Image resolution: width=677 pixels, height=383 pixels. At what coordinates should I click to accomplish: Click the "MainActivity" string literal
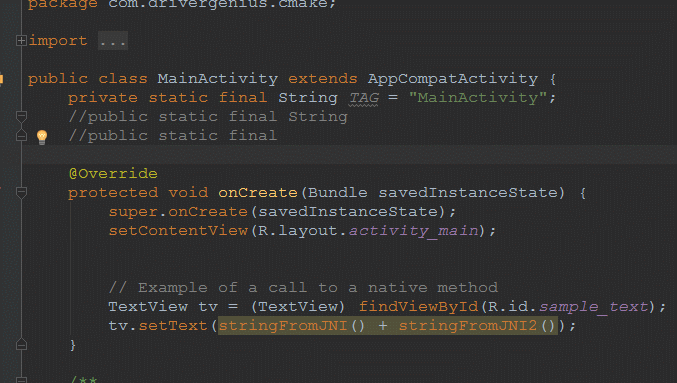(x=478, y=98)
